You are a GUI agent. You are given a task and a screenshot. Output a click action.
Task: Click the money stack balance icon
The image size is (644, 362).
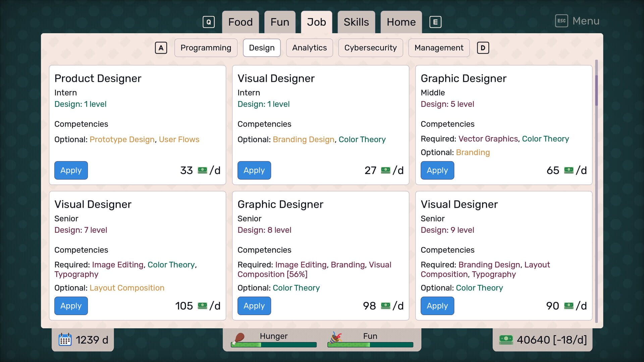[x=506, y=340]
